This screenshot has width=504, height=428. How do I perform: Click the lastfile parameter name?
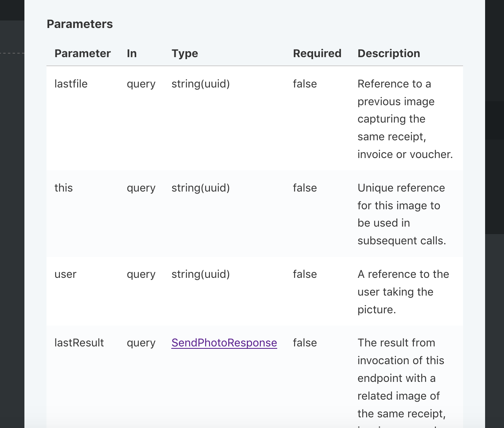(71, 84)
